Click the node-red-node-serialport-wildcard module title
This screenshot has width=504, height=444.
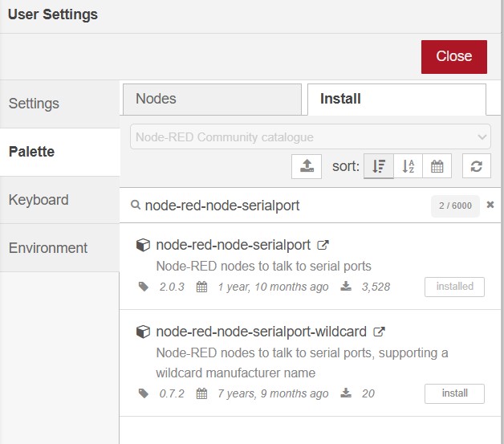pos(261,332)
